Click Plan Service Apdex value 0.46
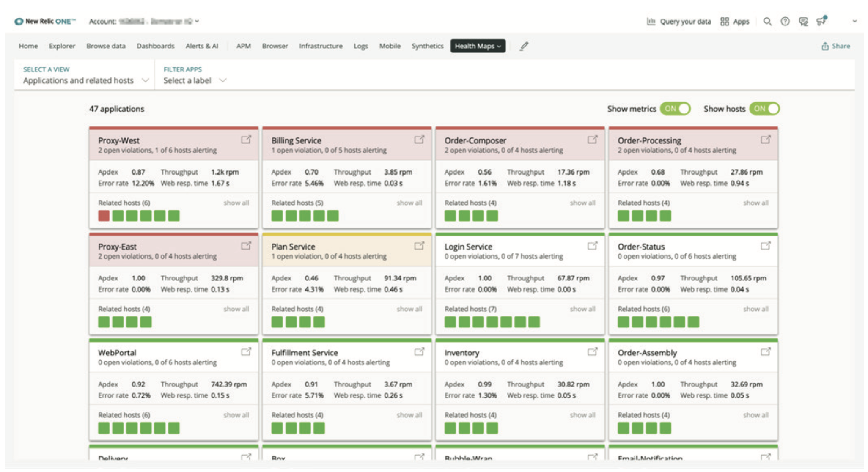The height and width of the screenshot is (472, 868). [311, 278]
